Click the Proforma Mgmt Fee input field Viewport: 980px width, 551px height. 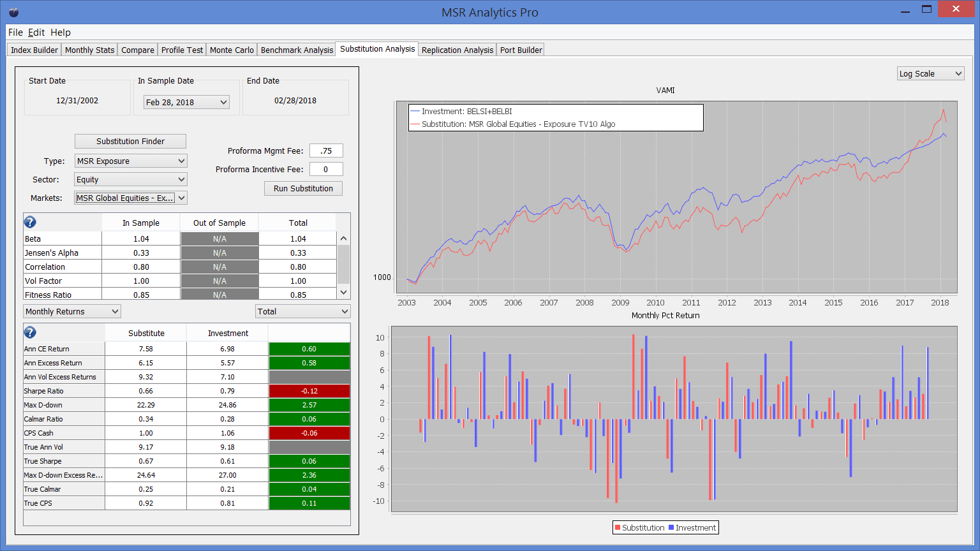pyautogui.click(x=326, y=151)
